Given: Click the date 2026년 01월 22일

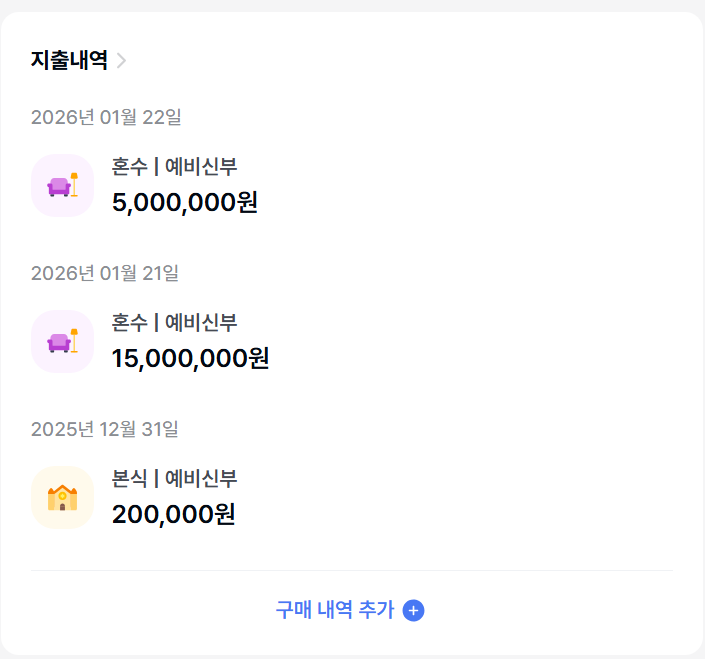Looking at the screenshot, I should point(106,117).
